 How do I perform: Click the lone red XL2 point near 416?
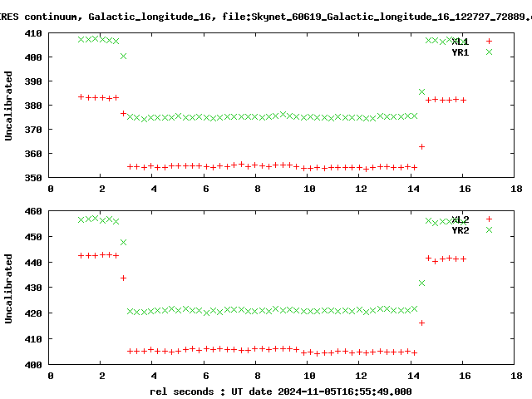421,323
